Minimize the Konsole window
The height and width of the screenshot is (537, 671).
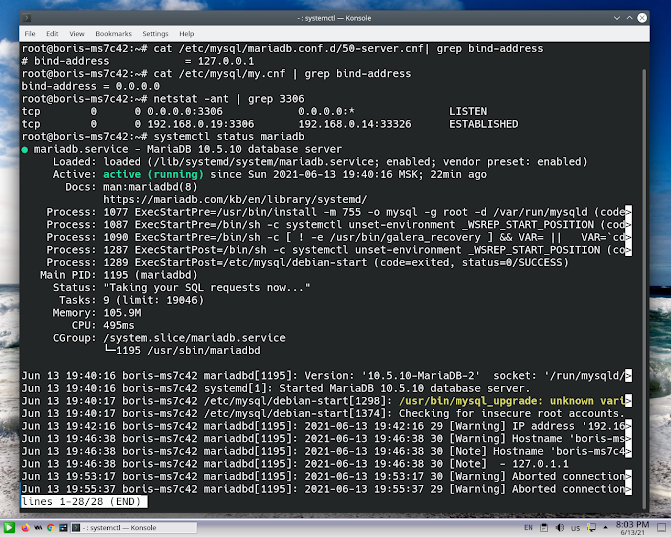(x=617, y=18)
